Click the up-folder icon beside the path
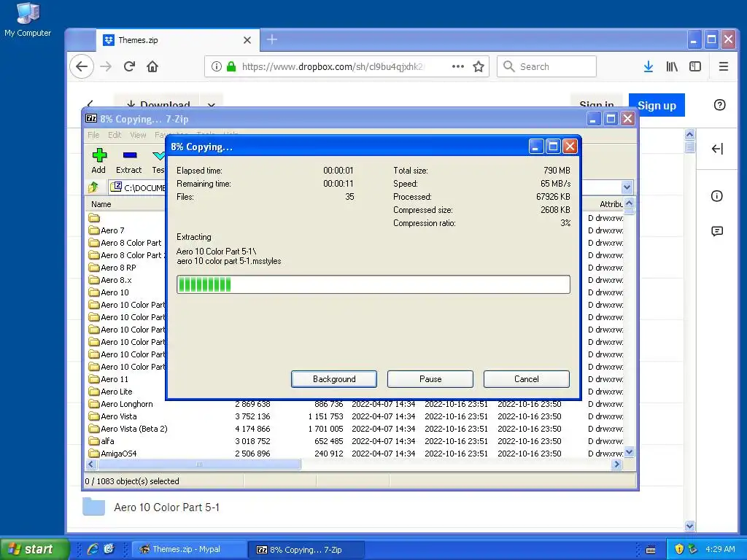 point(94,187)
